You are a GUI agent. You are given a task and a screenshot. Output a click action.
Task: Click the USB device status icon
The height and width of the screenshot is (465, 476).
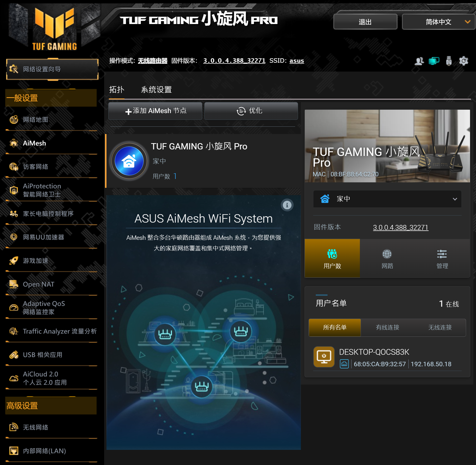(449, 61)
